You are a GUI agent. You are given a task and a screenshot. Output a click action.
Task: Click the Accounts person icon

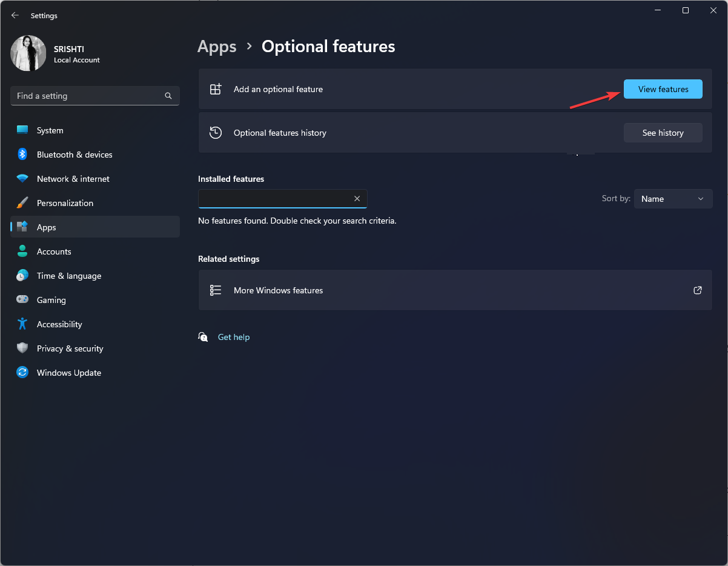click(22, 251)
